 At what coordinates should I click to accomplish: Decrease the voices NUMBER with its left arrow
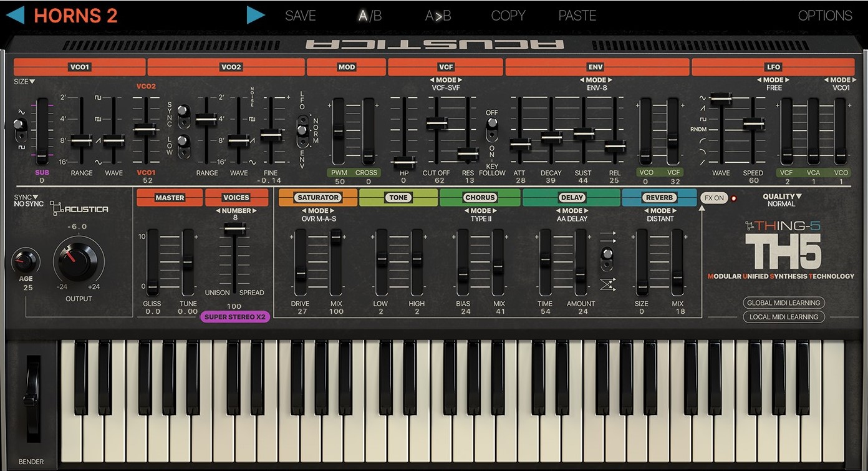click(x=218, y=211)
